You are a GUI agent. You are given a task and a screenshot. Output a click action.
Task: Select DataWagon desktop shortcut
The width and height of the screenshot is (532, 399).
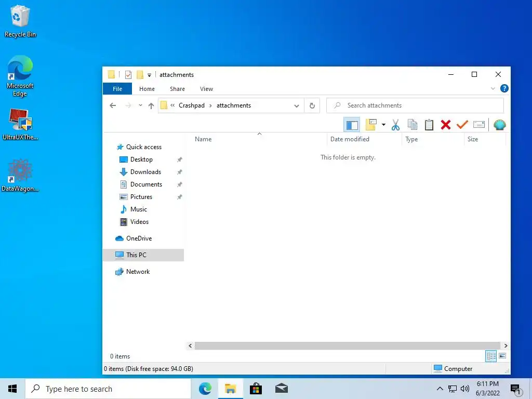(20, 176)
